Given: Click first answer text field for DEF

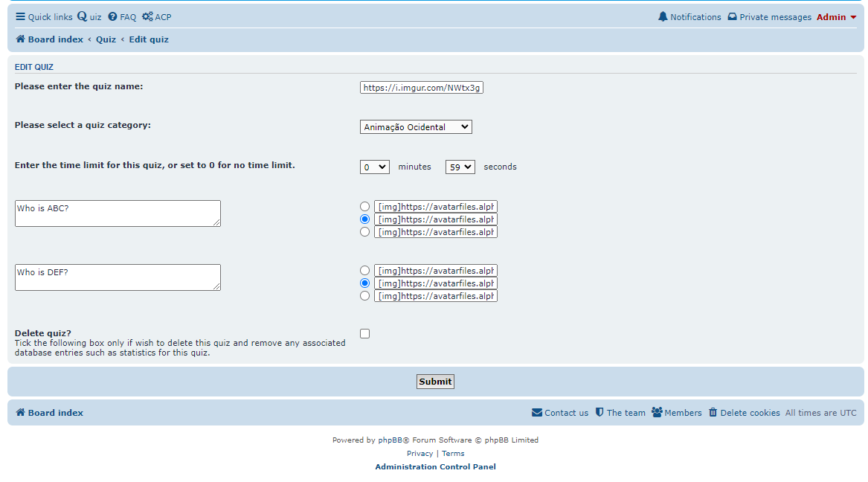Looking at the screenshot, I should [436, 271].
